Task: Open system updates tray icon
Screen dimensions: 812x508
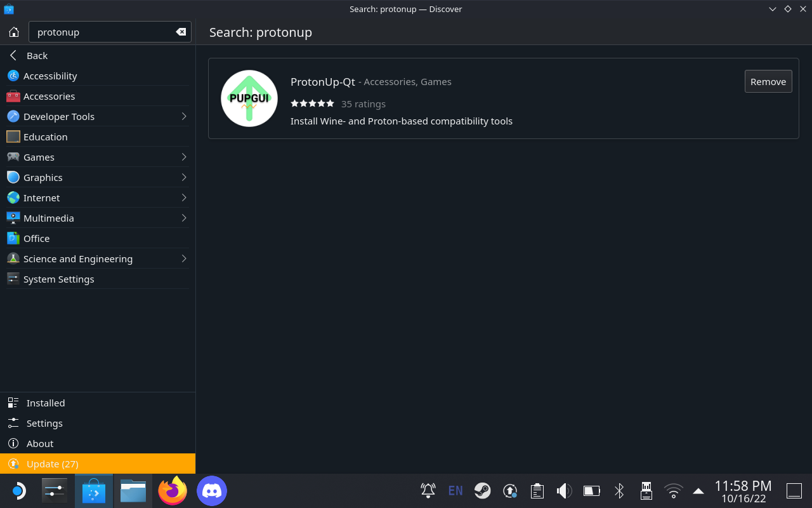Action: tap(510, 490)
